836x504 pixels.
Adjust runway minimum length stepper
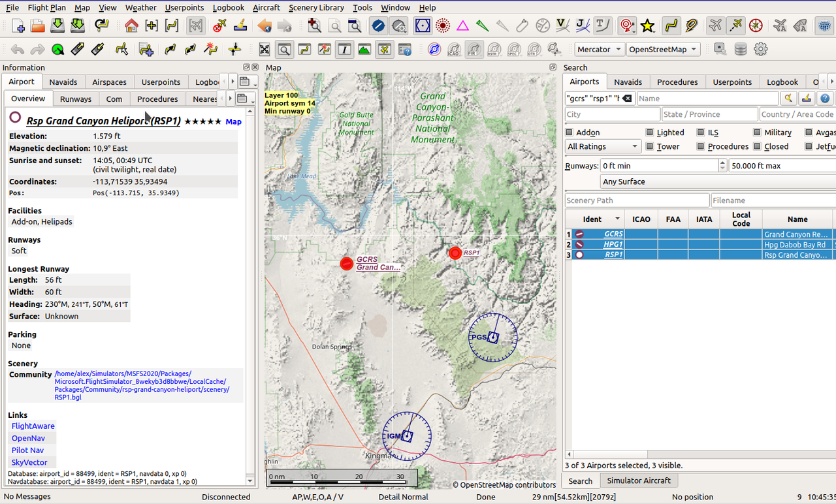[x=722, y=166]
